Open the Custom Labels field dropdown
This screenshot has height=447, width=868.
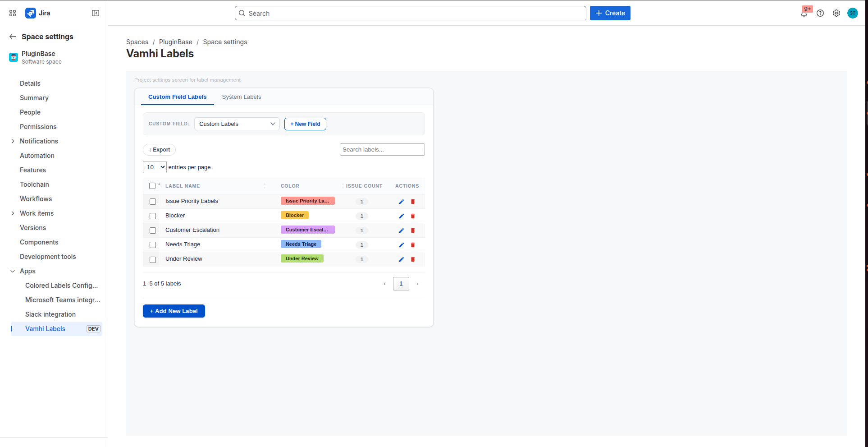click(x=237, y=124)
